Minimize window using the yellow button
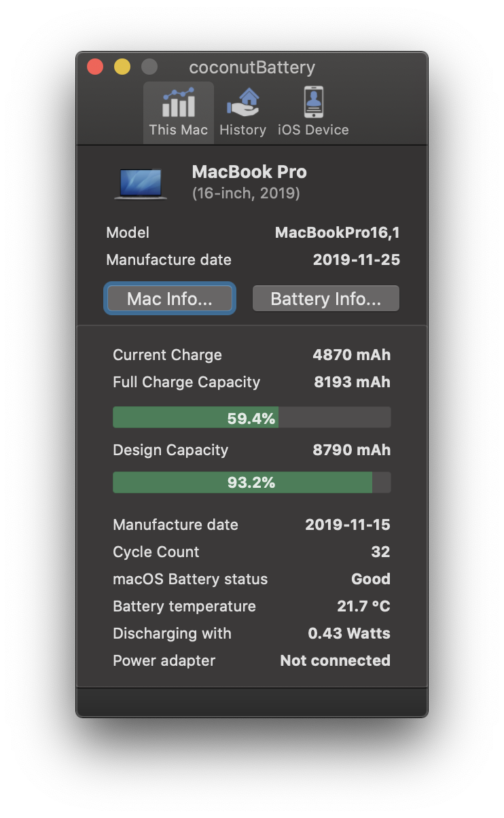Viewport: 504px width, 818px height. (x=122, y=67)
